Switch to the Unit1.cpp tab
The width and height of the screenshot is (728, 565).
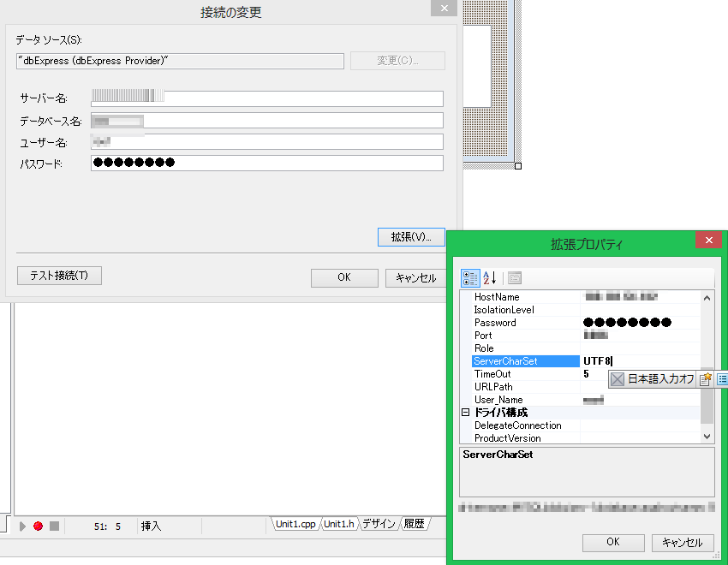tap(295, 524)
